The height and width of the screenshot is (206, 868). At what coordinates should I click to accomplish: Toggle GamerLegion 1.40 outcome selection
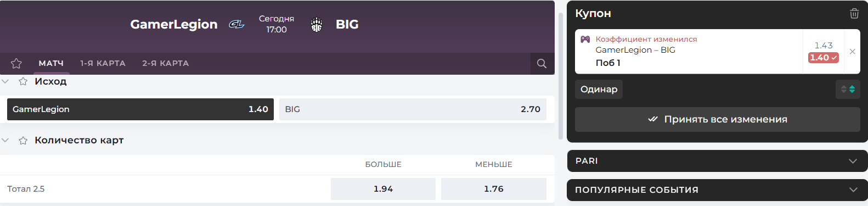click(140, 109)
